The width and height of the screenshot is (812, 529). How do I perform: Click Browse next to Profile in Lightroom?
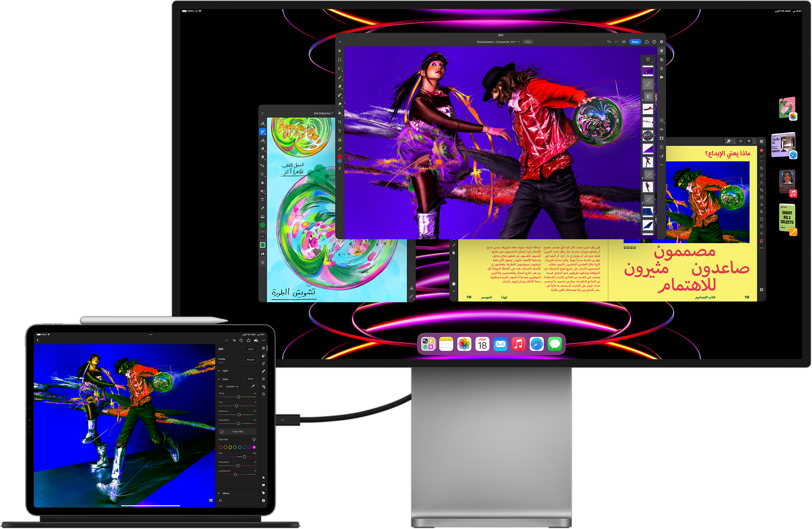coord(251,360)
